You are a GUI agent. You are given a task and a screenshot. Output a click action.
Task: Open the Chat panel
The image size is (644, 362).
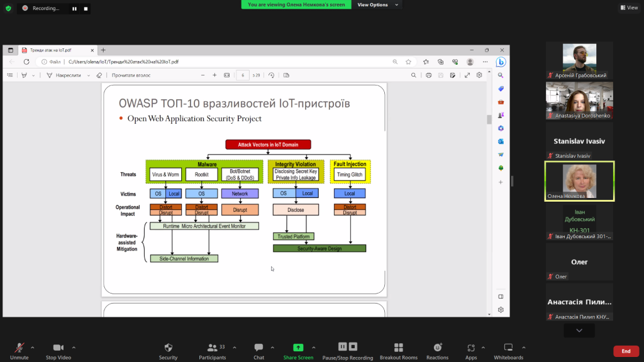point(258,351)
